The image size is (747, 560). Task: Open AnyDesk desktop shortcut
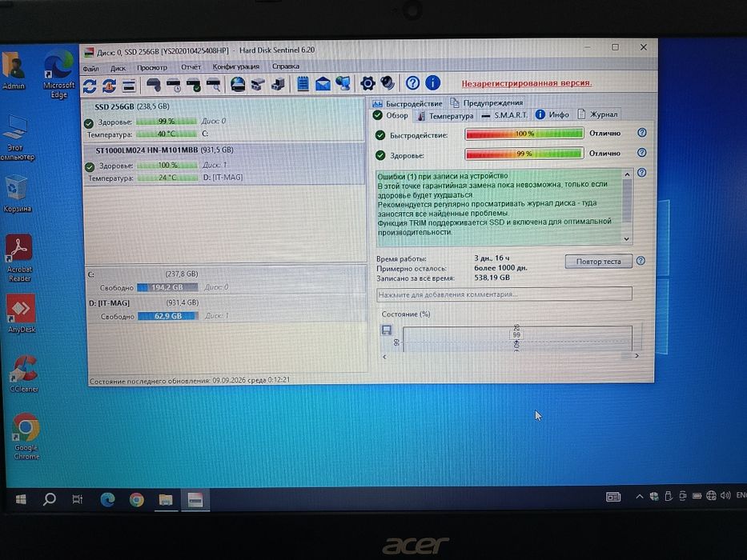(22, 314)
